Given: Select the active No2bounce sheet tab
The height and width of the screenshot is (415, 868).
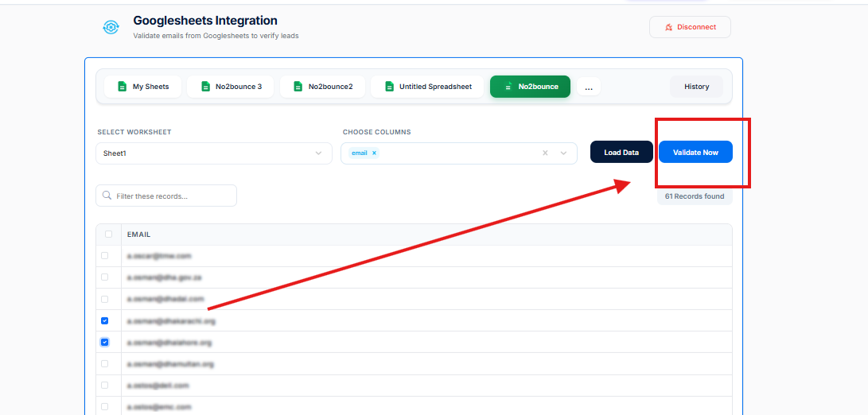Looking at the screenshot, I should tap(530, 87).
